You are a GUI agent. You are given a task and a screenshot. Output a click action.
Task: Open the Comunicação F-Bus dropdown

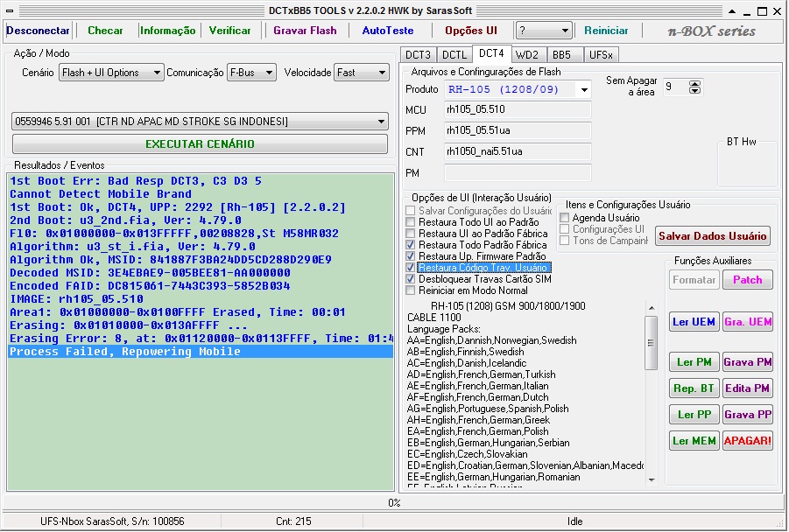[x=251, y=73]
